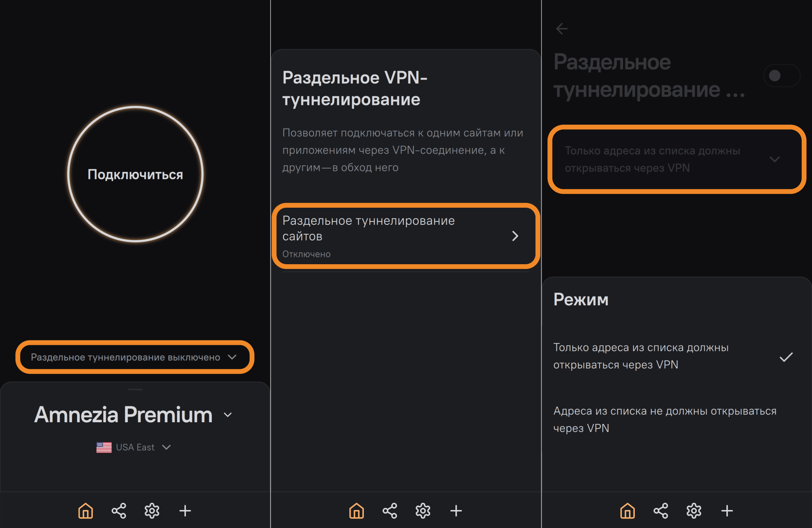Toggle the Раздельное туннелирование switch
The height and width of the screenshot is (528, 812).
[x=781, y=76]
